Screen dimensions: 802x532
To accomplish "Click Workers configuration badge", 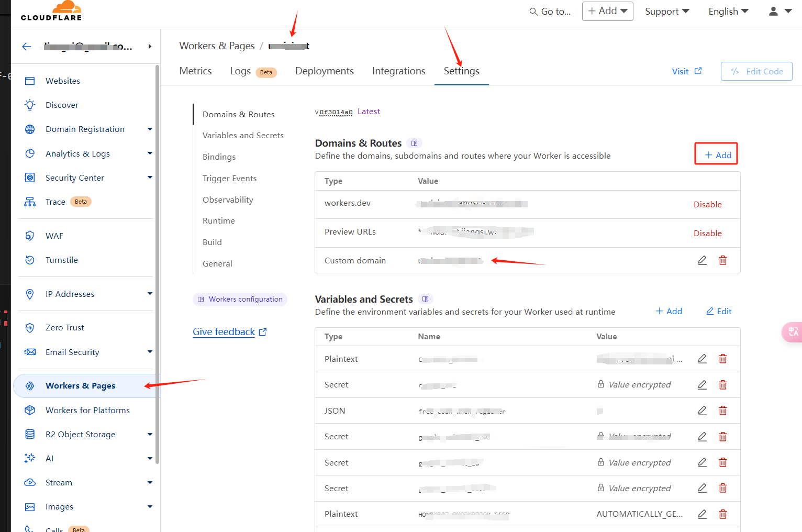I will pyautogui.click(x=240, y=299).
